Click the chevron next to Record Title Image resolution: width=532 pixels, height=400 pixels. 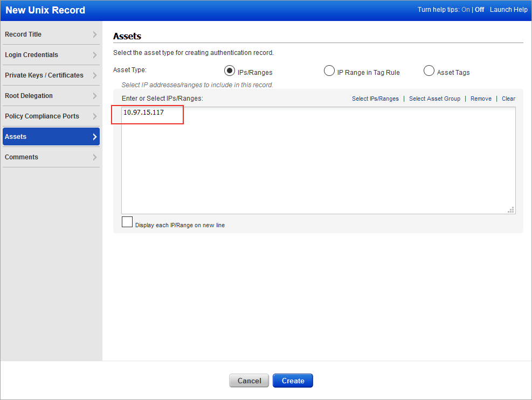[95, 34]
